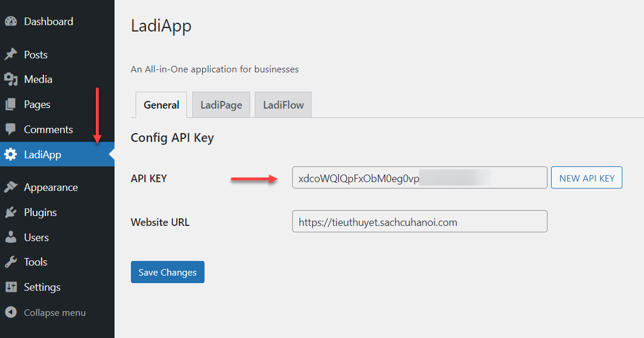Click the Comments speech bubble icon
This screenshot has width=644, height=338.
pyautogui.click(x=11, y=130)
